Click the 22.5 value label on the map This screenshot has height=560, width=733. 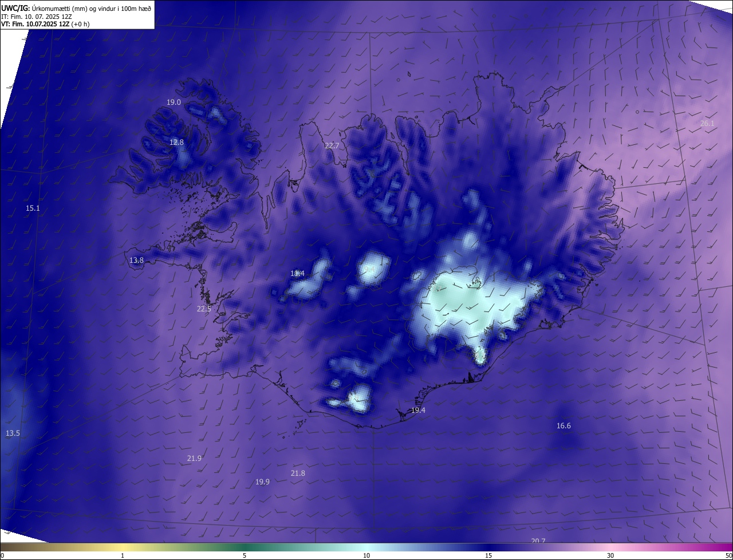pos(204,309)
